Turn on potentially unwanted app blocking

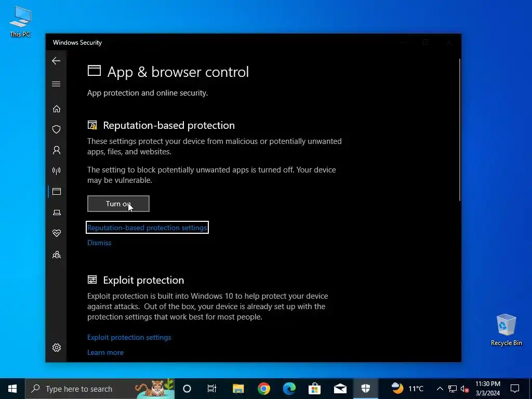tap(118, 204)
